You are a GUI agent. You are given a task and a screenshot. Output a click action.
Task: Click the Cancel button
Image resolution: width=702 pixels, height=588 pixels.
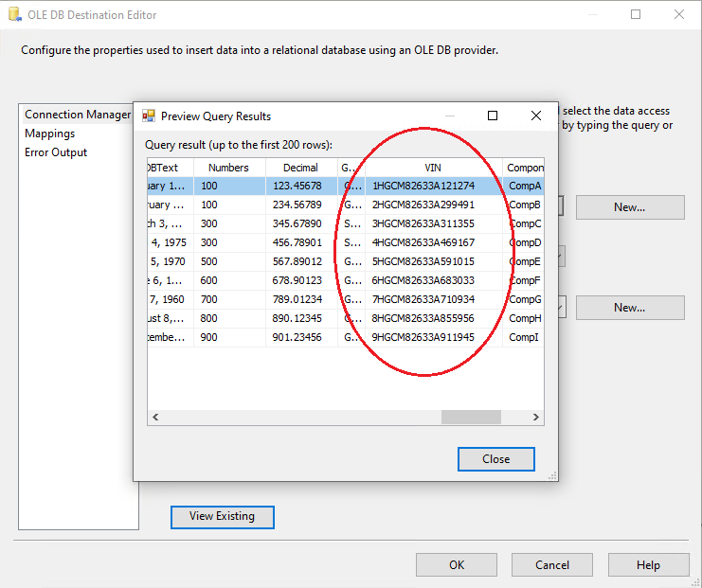pyautogui.click(x=552, y=565)
